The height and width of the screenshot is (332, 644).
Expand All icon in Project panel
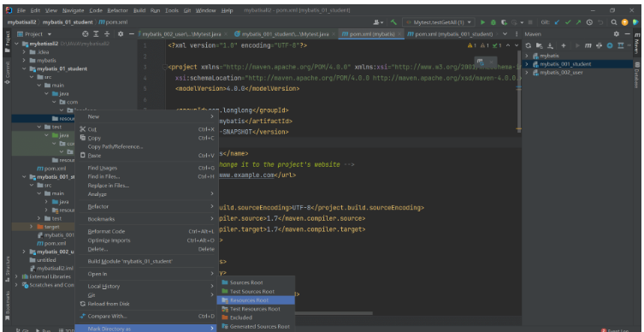point(96,34)
